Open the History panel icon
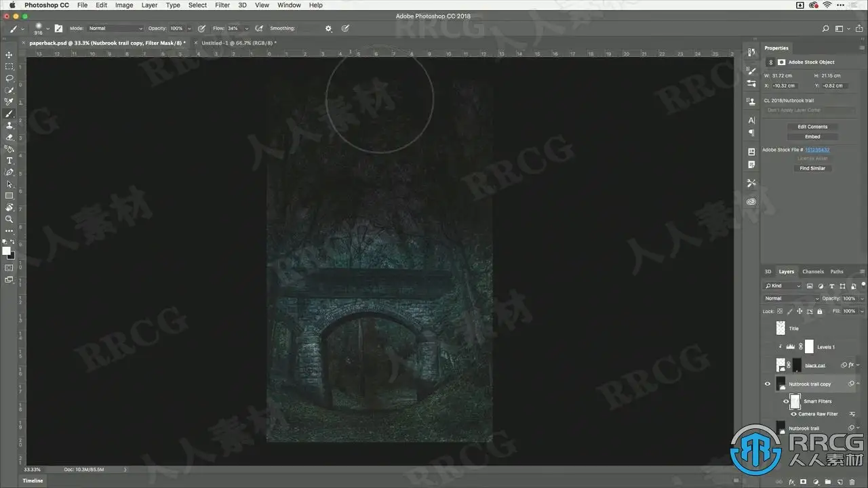The width and height of the screenshot is (868, 488). tap(751, 53)
